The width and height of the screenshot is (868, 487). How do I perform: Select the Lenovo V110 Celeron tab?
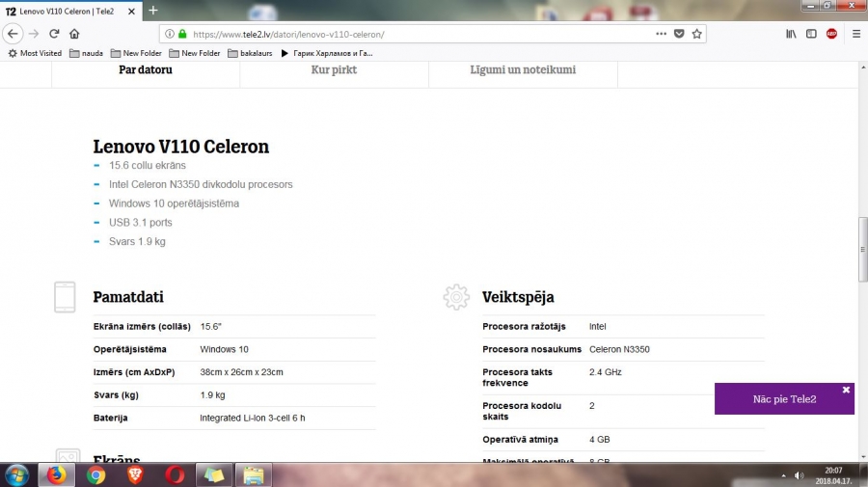tap(70, 11)
